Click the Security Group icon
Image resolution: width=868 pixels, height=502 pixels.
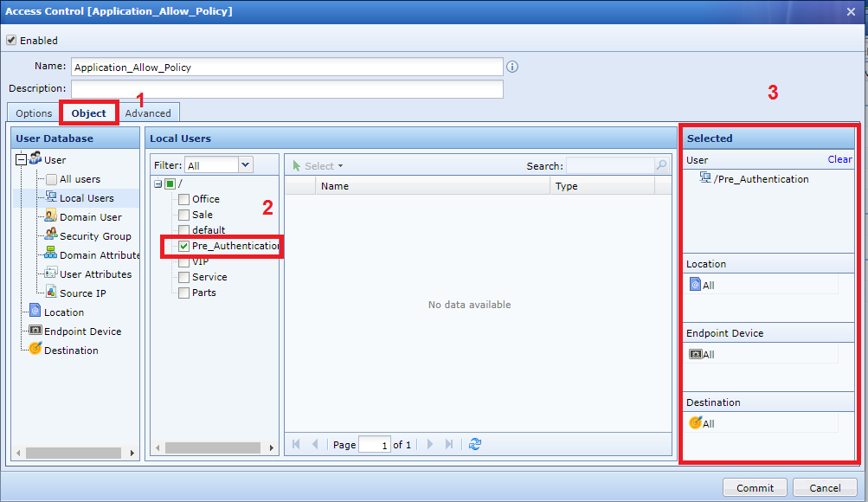point(51,235)
